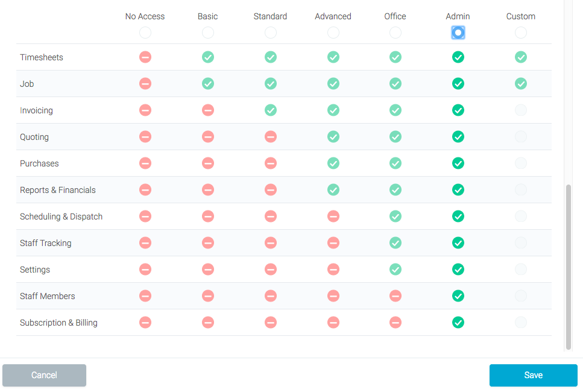
Task: Toggle Reports & Financials in Custom column
Action: [520, 190]
